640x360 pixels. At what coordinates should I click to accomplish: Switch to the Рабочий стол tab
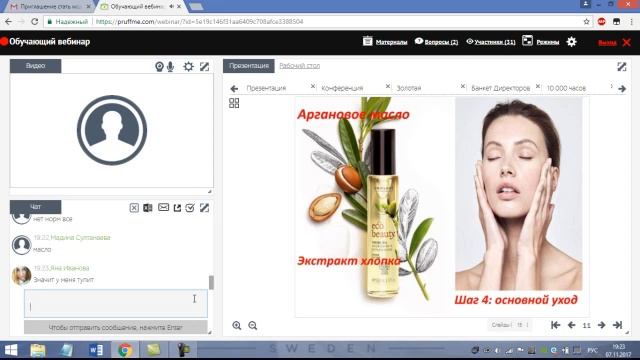tap(300, 66)
